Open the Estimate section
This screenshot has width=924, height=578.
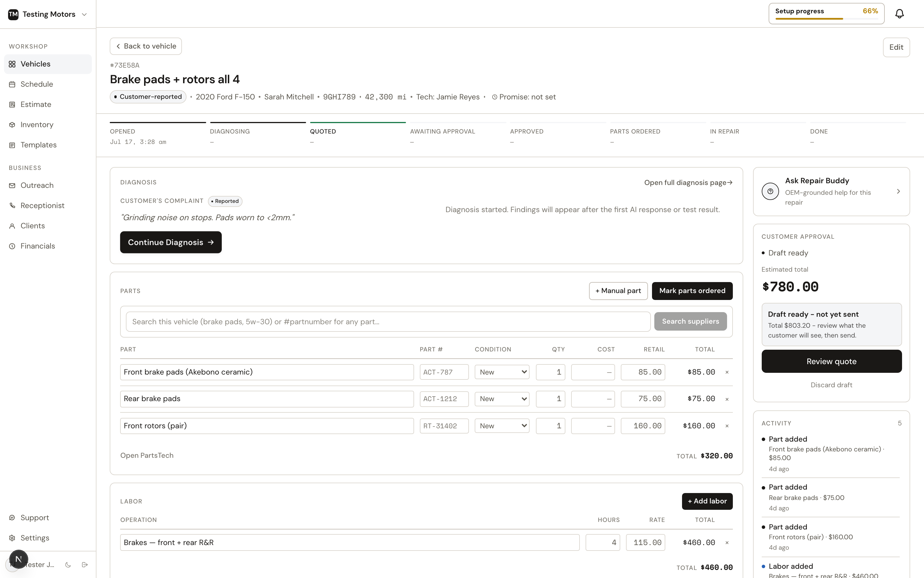pos(48,104)
